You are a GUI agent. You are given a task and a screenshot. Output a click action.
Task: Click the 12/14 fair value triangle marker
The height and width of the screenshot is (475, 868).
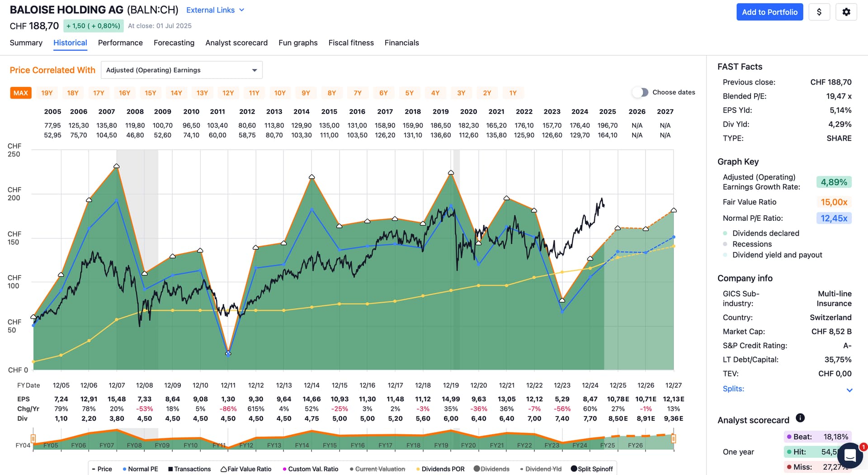click(312, 177)
